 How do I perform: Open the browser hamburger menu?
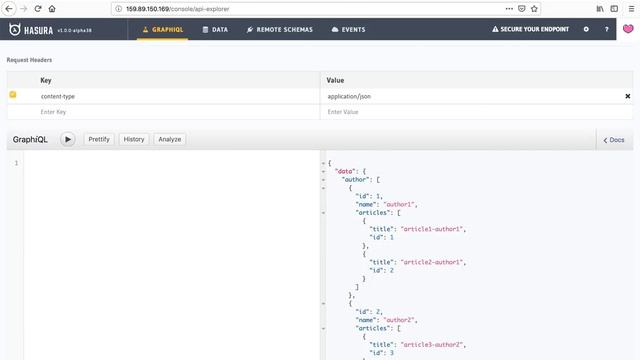click(631, 9)
